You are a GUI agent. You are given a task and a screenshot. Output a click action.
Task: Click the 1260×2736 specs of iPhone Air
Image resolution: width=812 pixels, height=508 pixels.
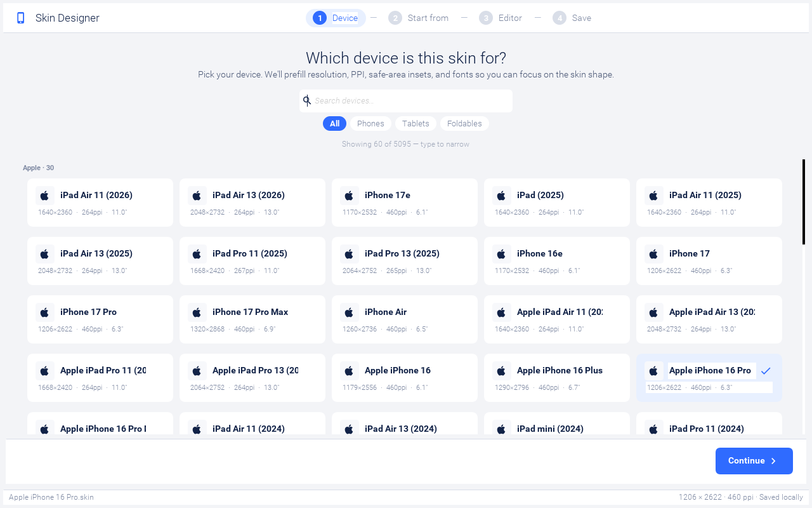tap(385, 329)
